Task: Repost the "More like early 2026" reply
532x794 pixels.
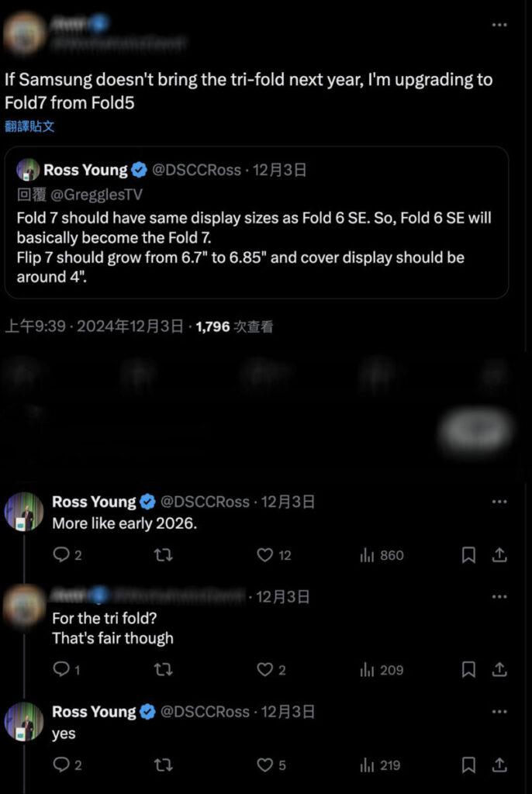Action: [x=164, y=555]
